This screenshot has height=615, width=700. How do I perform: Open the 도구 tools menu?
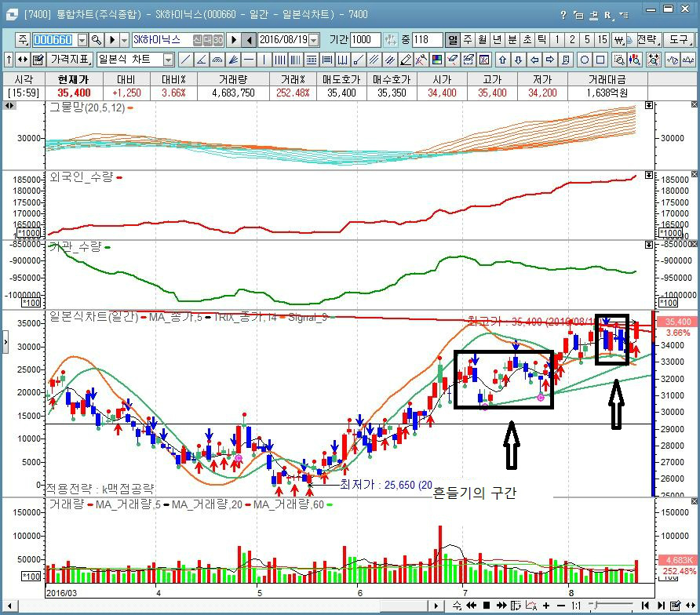676,40
